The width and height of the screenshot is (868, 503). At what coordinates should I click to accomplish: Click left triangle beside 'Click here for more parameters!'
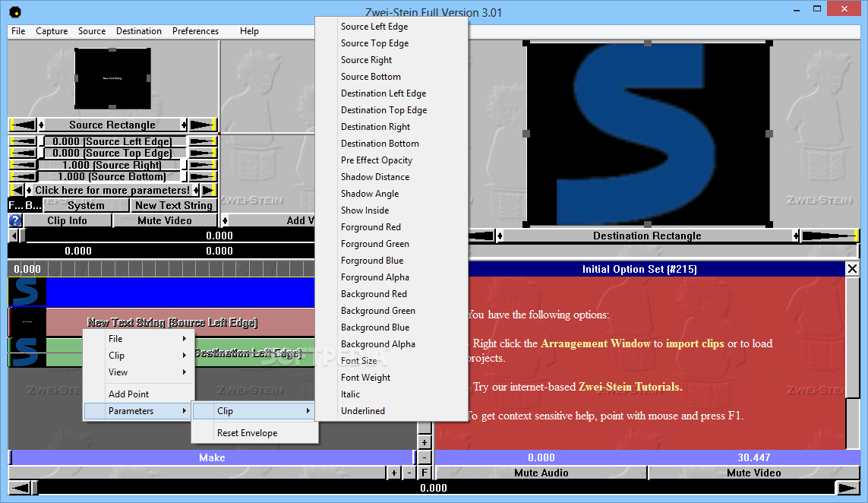(x=17, y=190)
